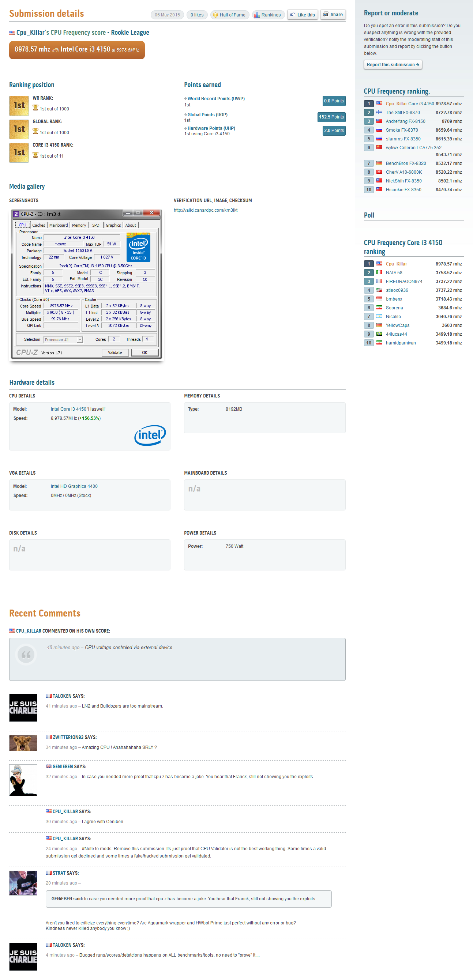Click the 06 May 2015 date pill
The height and width of the screenshot is (980, 473).
tap(168, 15)
